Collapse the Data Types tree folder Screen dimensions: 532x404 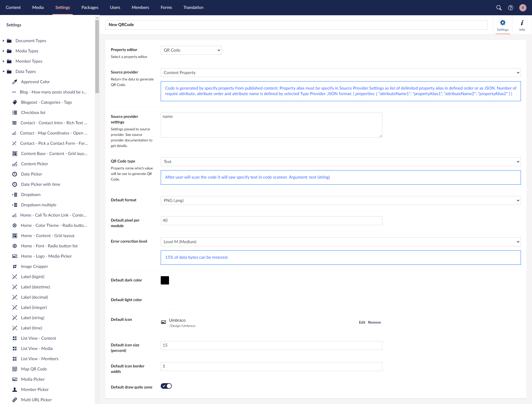coord(4,72)
